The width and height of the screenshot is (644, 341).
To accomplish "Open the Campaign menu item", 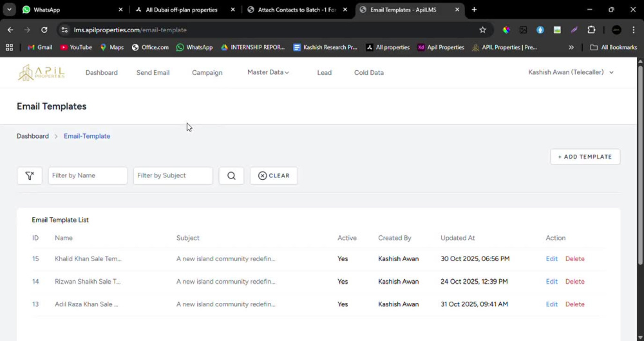I will pos(207,72).
